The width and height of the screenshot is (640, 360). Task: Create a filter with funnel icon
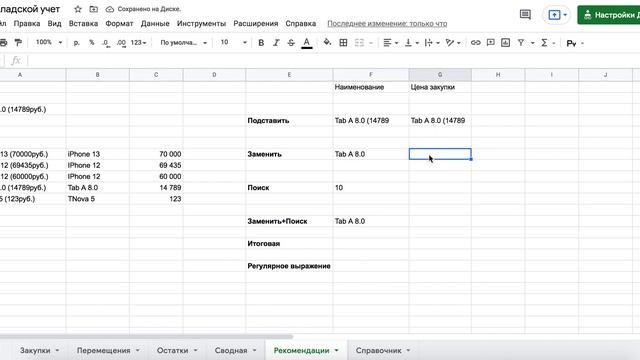(521, 42)
